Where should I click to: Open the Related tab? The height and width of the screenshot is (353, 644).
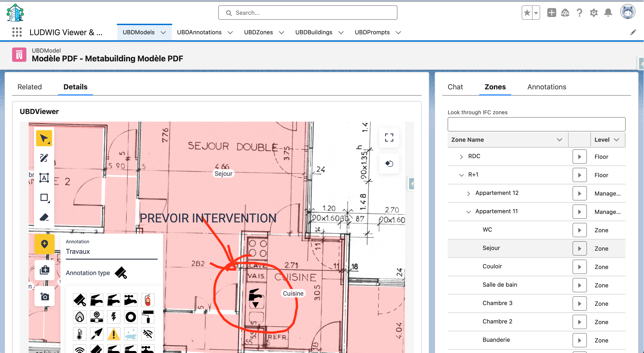[30, 87]
